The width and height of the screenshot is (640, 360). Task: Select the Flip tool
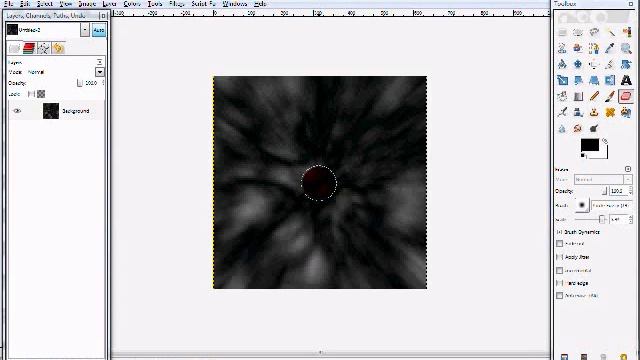coord(610,80)
